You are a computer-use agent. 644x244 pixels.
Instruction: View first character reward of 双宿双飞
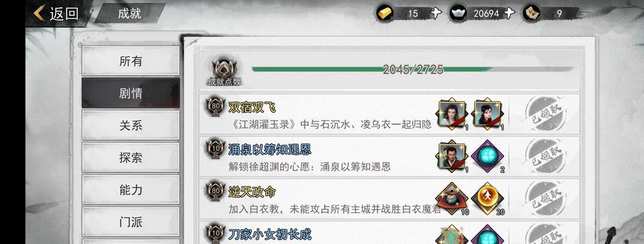(x=452, y=114)
